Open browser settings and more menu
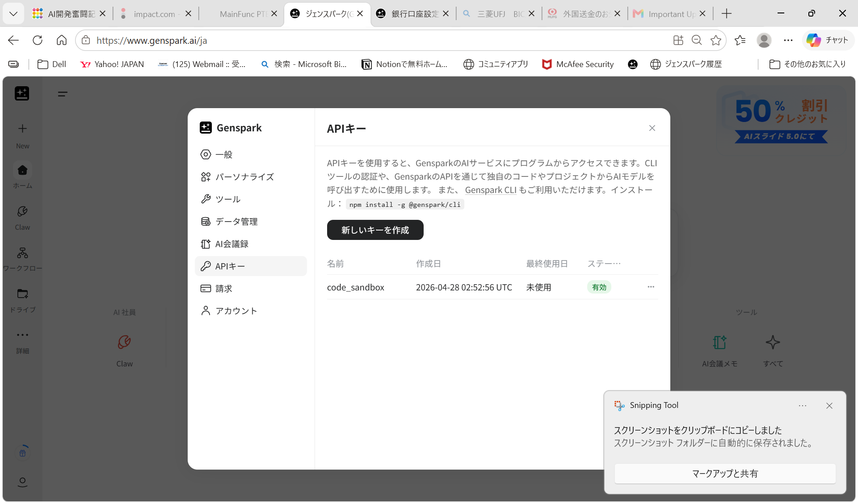Image resolution: width=858 pixels, height=504 pixels. [x=788, y=40]
